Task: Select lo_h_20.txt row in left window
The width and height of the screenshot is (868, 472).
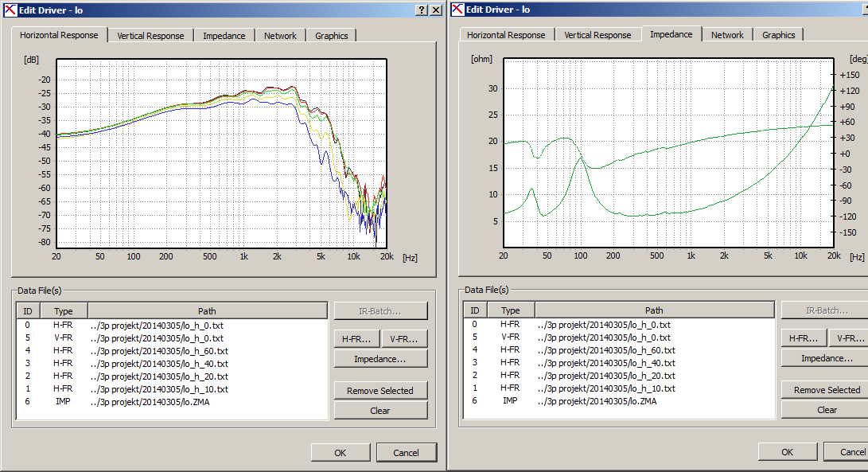Action: 172,376
